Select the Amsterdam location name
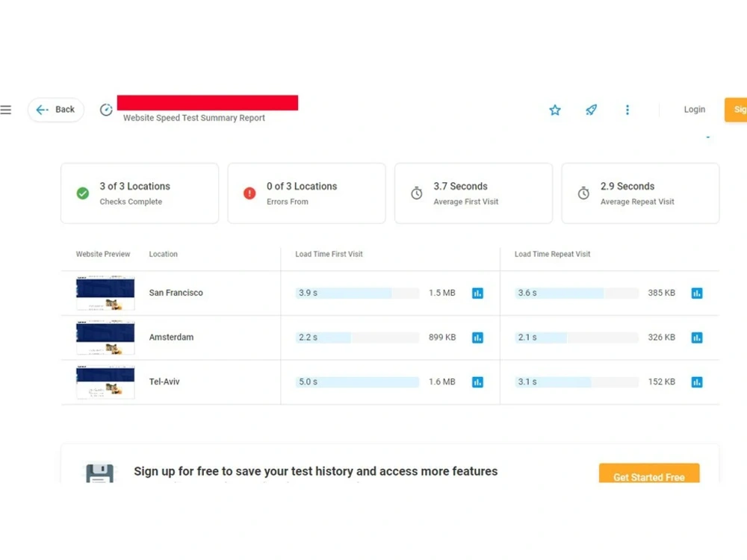This screenshot has width=747, height=560. 172,337
